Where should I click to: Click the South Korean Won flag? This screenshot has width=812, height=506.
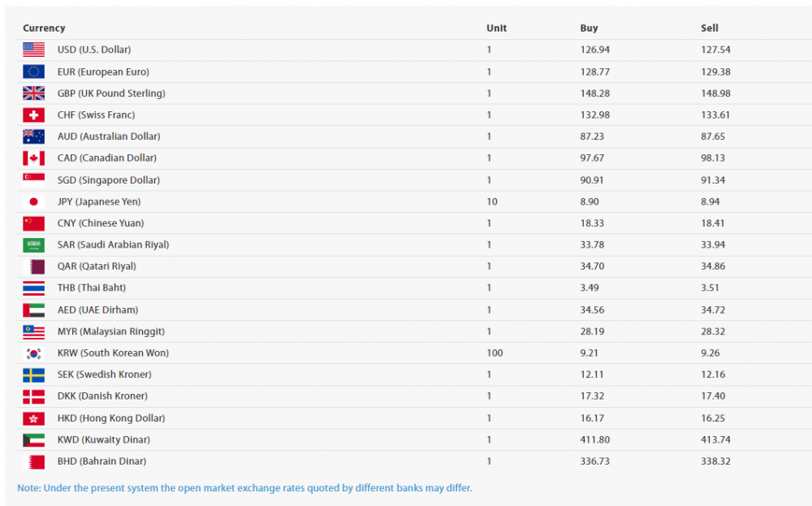33,353
